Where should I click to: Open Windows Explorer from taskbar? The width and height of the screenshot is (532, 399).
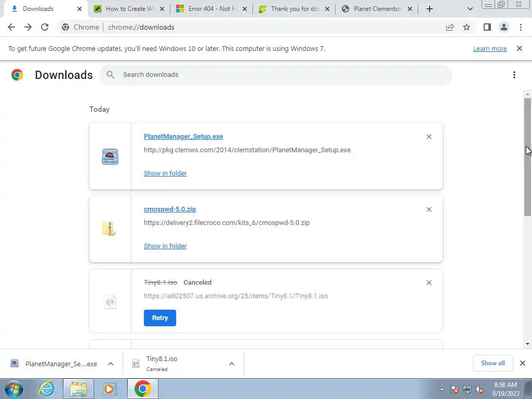(78, 389)
